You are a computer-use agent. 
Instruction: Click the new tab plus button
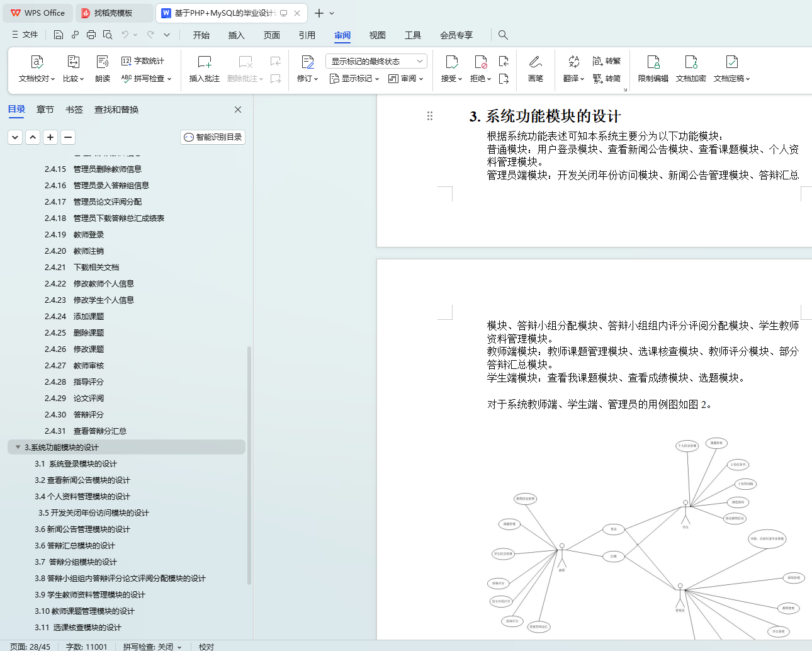(319, 13)
